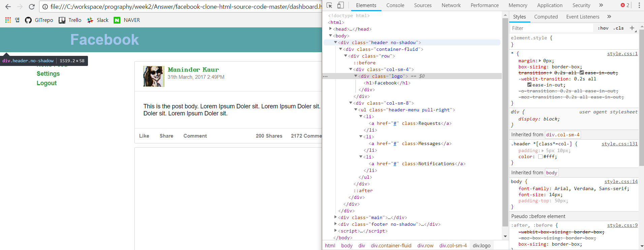Click the red error count indicator

625,5
